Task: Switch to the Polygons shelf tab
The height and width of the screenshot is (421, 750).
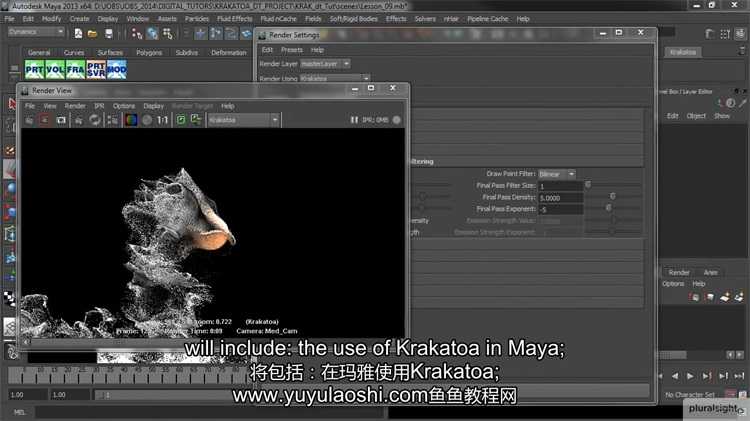Action: coord(149,53)
